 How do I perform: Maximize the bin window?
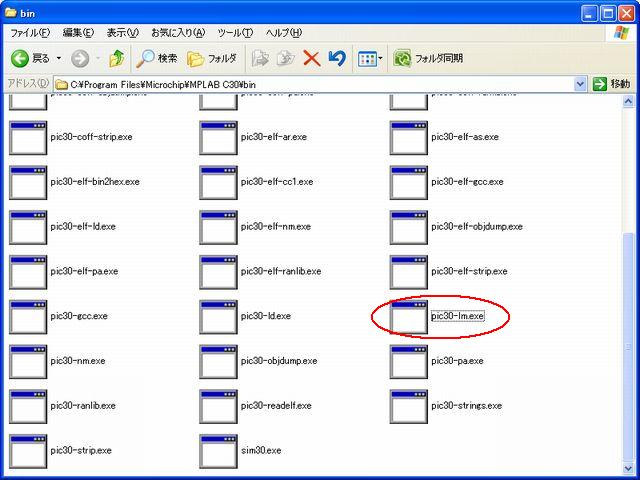608,13
